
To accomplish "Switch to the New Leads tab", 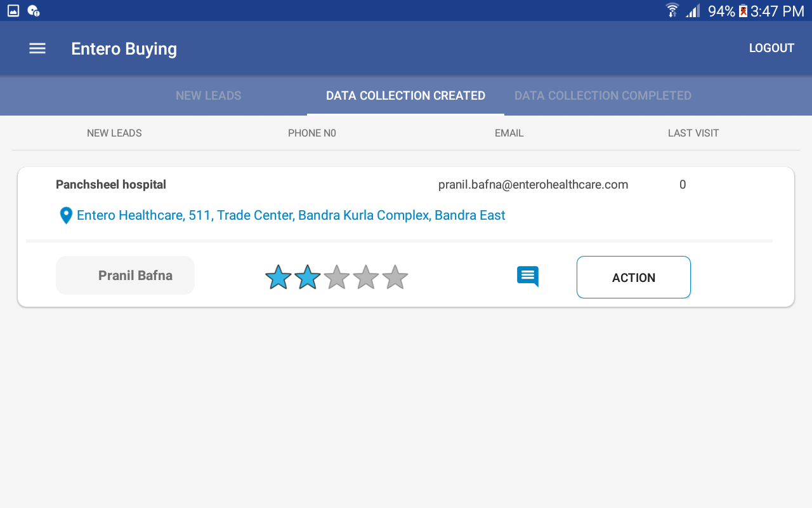I will pyautogui.click(x=209, y=96).
